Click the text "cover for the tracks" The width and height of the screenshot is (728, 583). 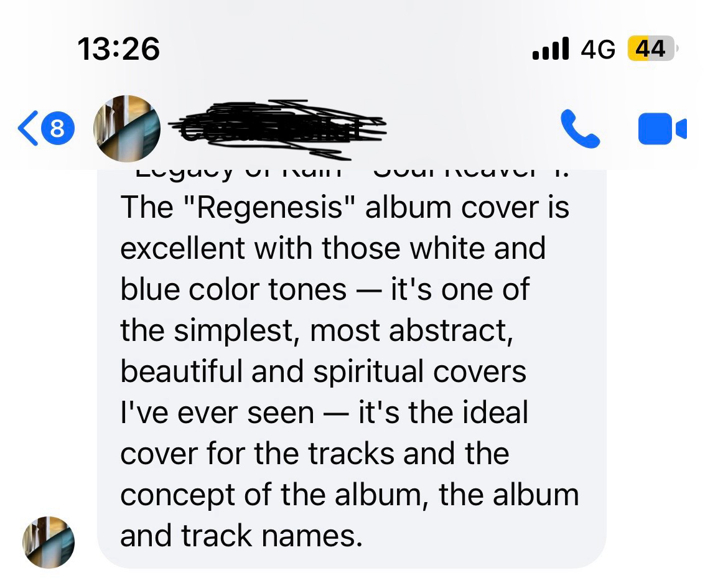(x=257, y=454)
